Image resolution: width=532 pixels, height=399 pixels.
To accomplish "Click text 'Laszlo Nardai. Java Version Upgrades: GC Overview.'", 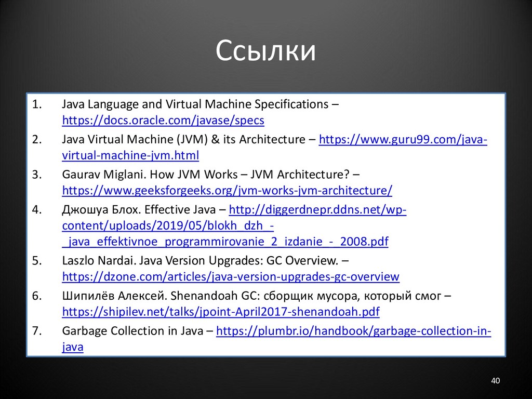I will point(200,261).
